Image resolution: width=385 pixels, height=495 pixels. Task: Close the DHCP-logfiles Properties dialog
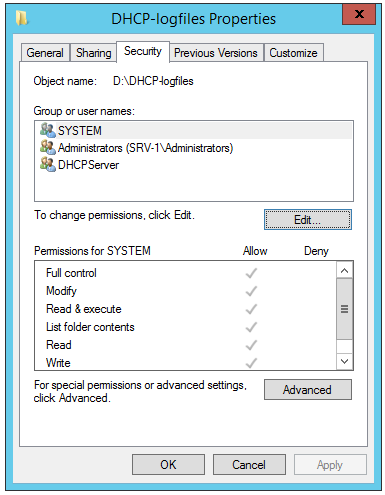(x=359, y=14)
